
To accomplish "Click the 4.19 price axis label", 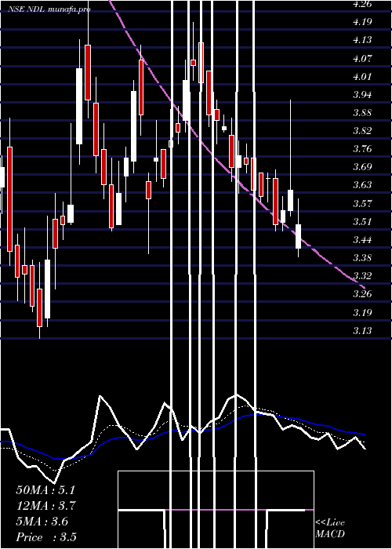I will 362,22.
